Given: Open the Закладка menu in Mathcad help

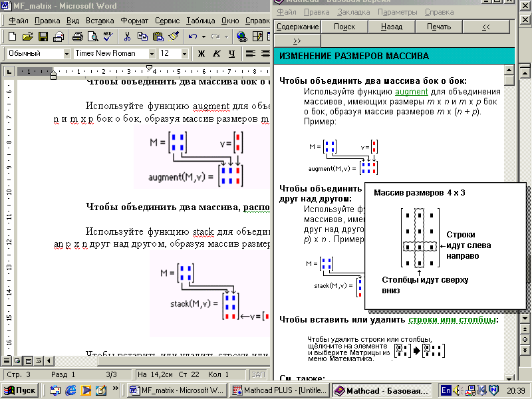Looking at the screenshot, I should pos(353,12).
